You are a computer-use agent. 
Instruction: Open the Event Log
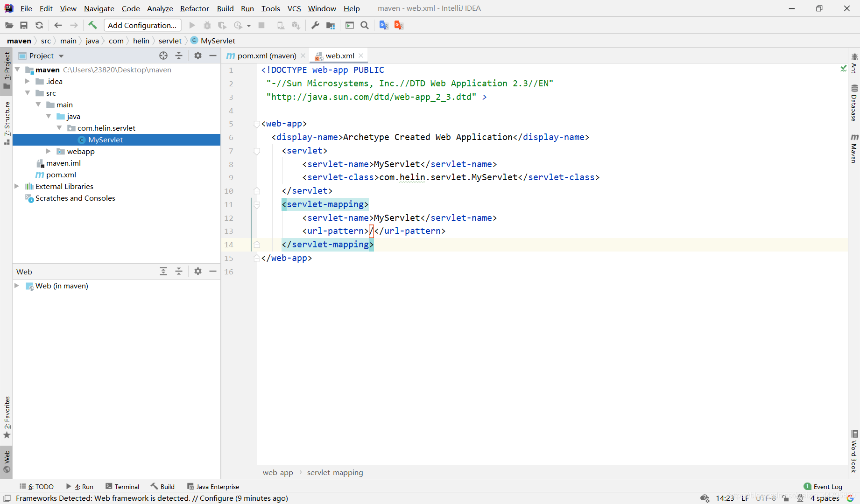point(823,486)
